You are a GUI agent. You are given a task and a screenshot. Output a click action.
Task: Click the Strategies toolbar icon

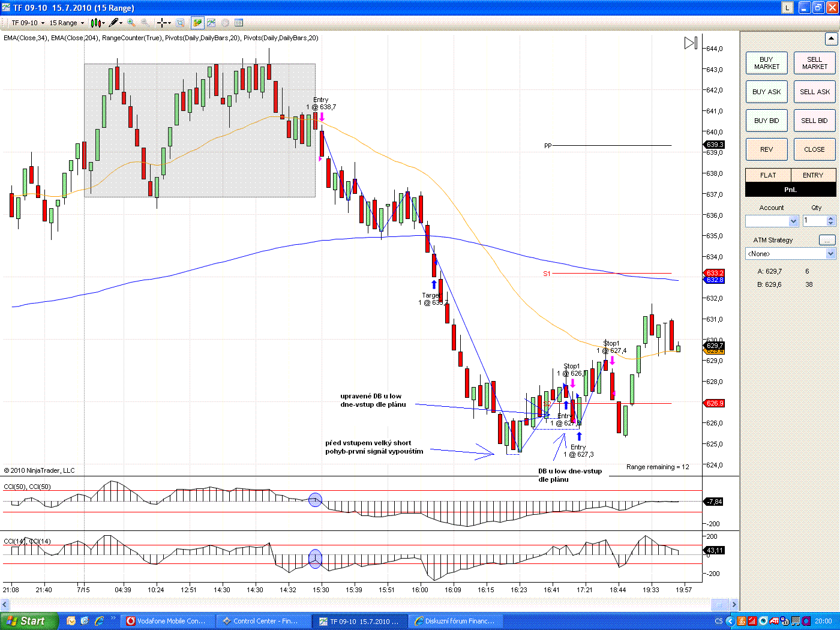point(225,23)
